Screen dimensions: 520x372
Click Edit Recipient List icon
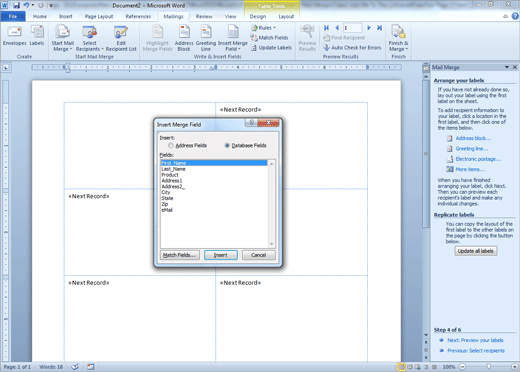pyautogui.click(x=121, y=39)
